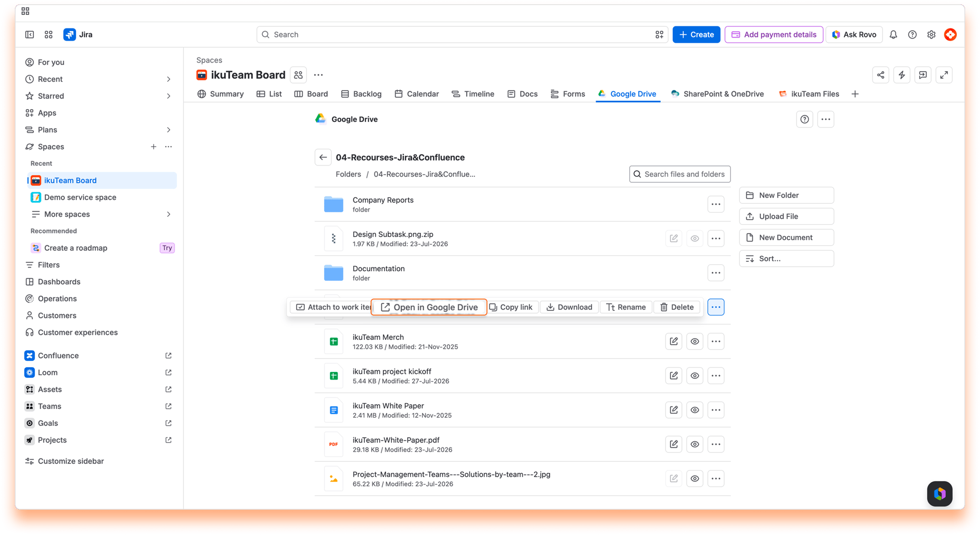
Task: Open the Rovo chat floating button
Action: [x=940, y=494]
